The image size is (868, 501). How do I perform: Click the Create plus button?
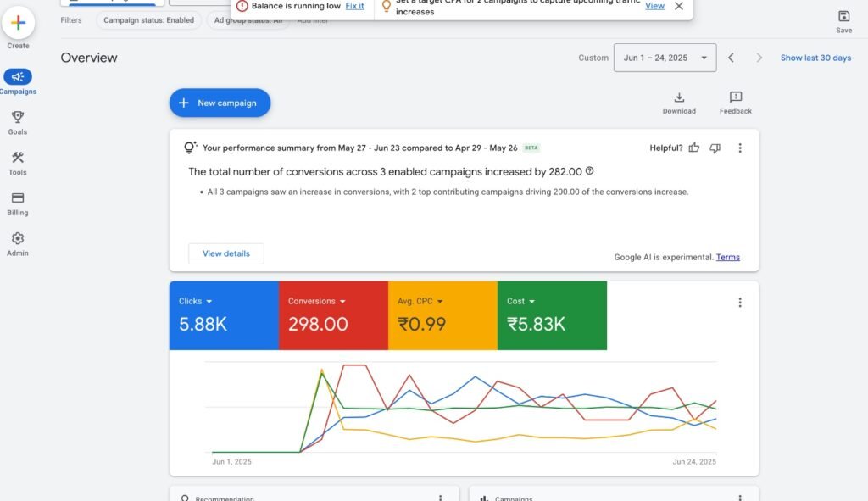pyautogui.click(x=18, y=23)
